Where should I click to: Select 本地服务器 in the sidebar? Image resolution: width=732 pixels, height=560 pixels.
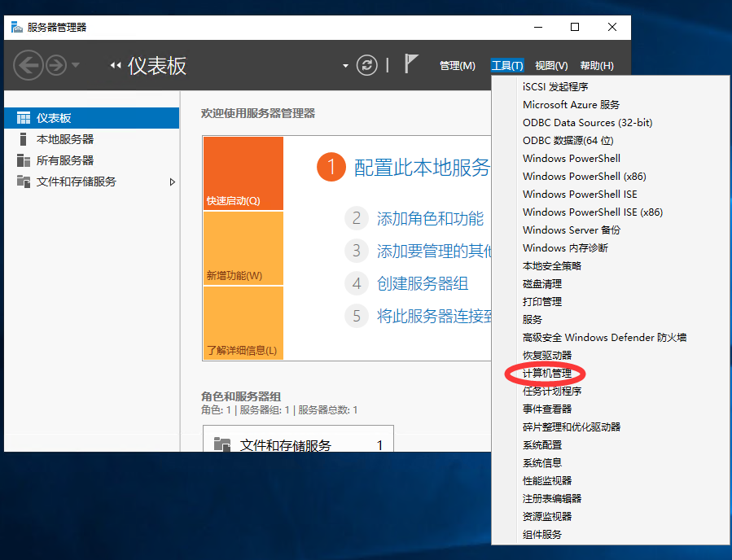(x=91, y=139)
